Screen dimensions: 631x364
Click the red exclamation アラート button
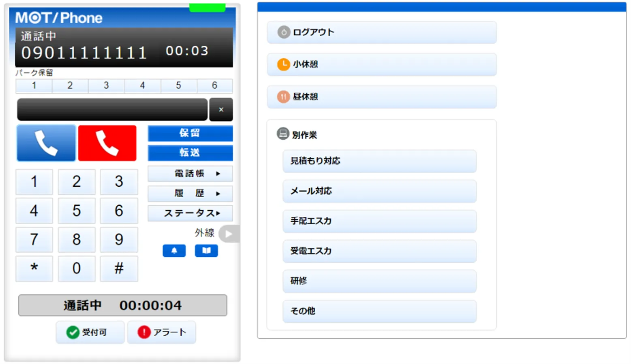(x=162, y=332)
